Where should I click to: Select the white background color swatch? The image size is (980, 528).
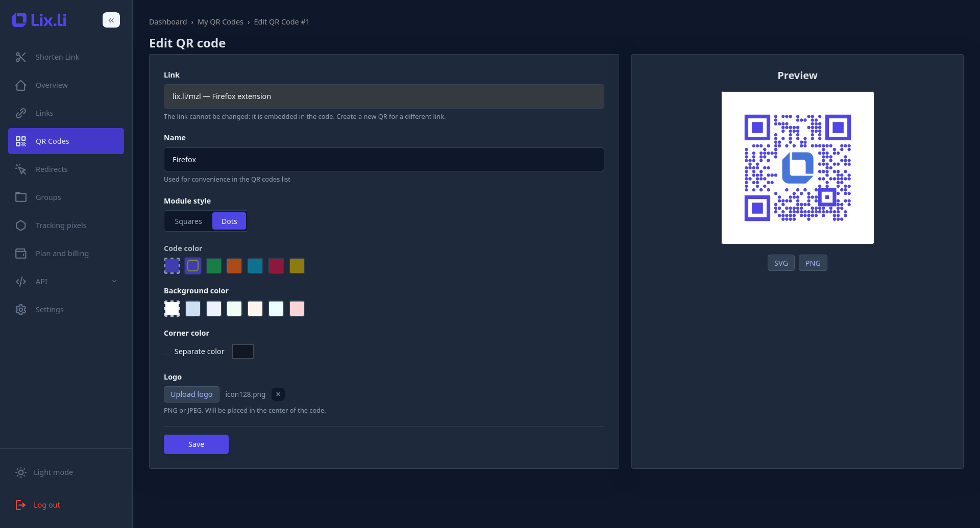(172, 309)
